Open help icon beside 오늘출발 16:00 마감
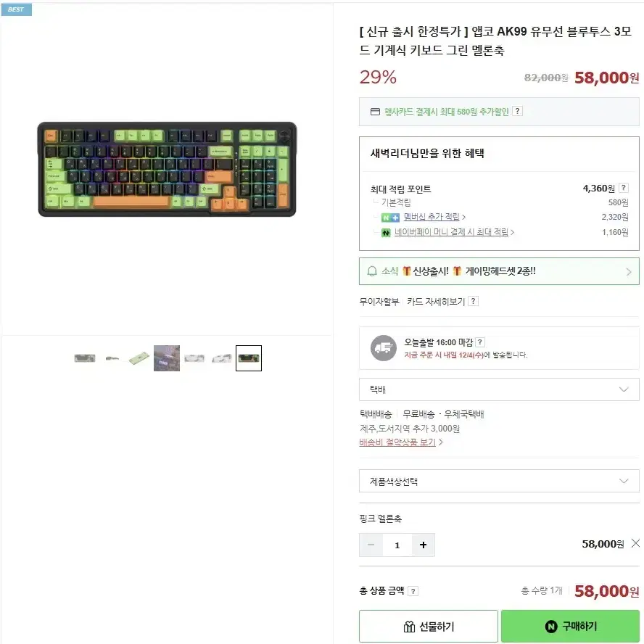 [x=479, y=342]
